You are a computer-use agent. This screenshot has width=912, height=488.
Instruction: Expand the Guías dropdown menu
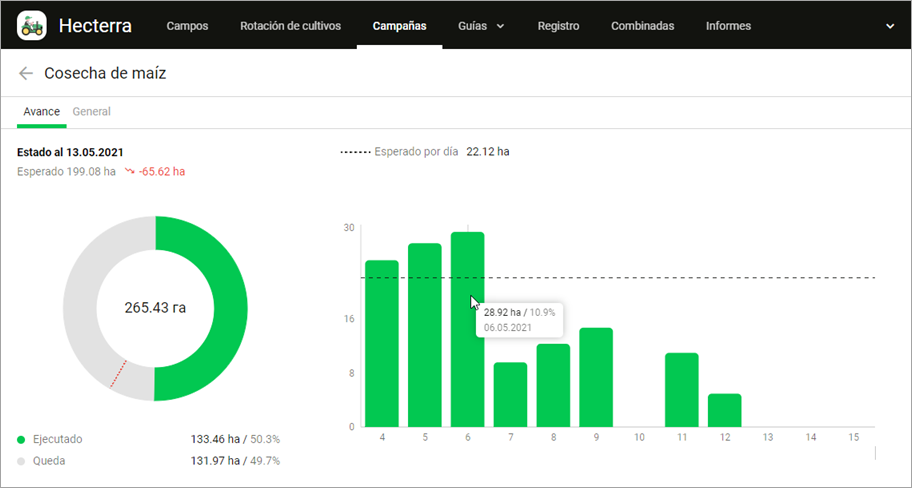pos(480,26)
